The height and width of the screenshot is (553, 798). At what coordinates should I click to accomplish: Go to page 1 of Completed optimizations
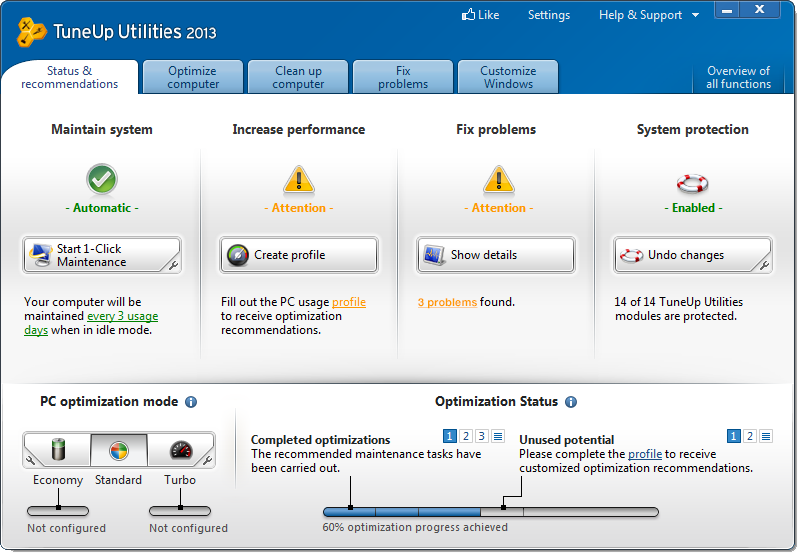tap(449, 436)
